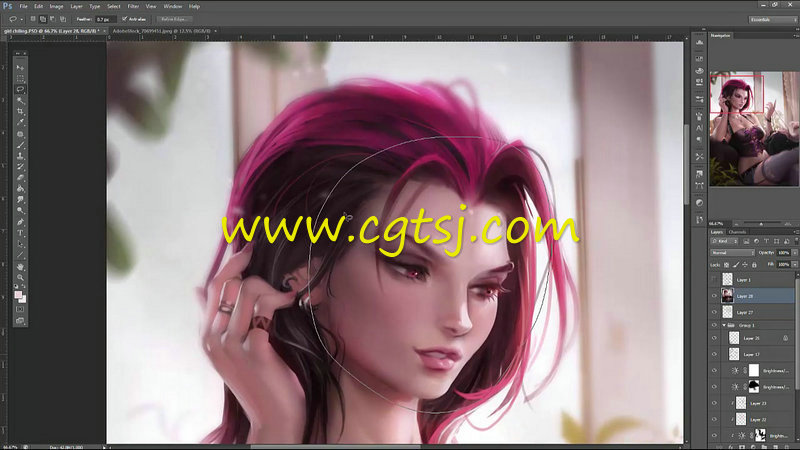Screen dimensions: 800x450
Task: Select the Path Selection tool
Action: [x=20, y=244]
